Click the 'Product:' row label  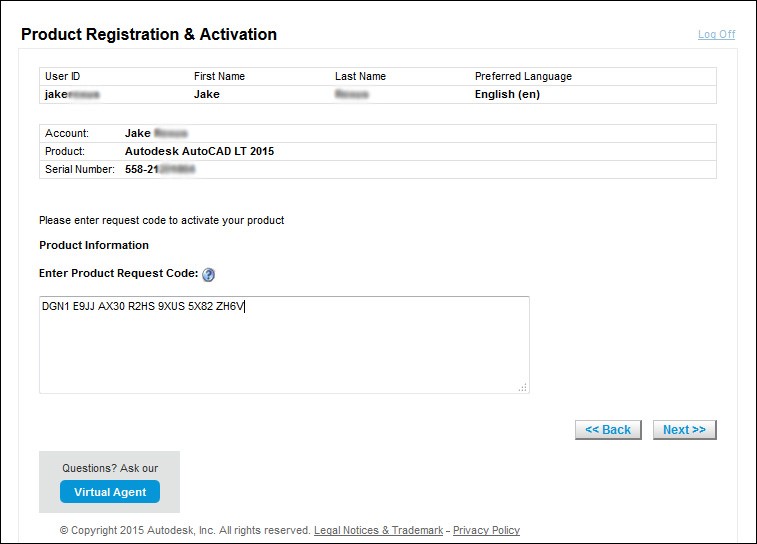(65, 152)
